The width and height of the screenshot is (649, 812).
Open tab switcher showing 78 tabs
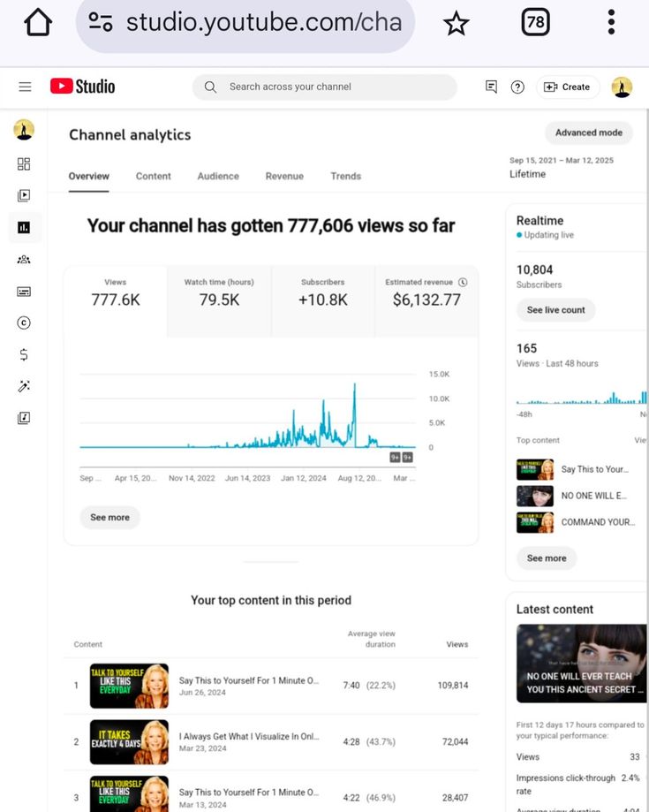(535, 22)
